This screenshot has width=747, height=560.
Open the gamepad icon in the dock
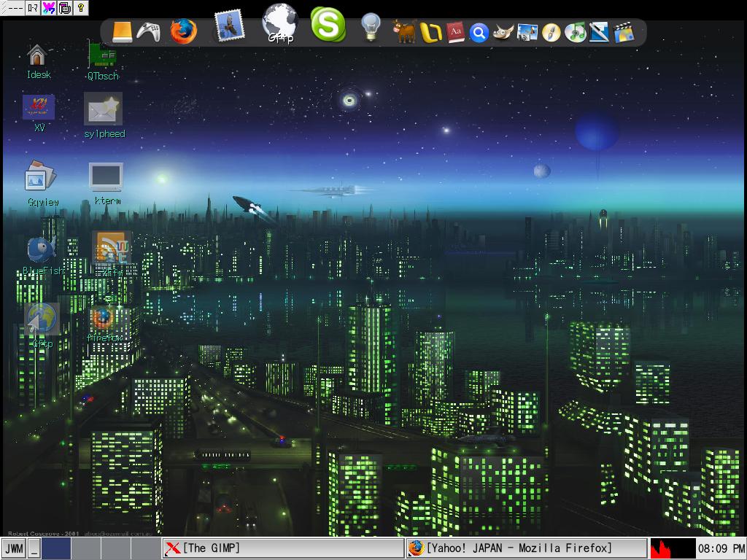point(149,32)
